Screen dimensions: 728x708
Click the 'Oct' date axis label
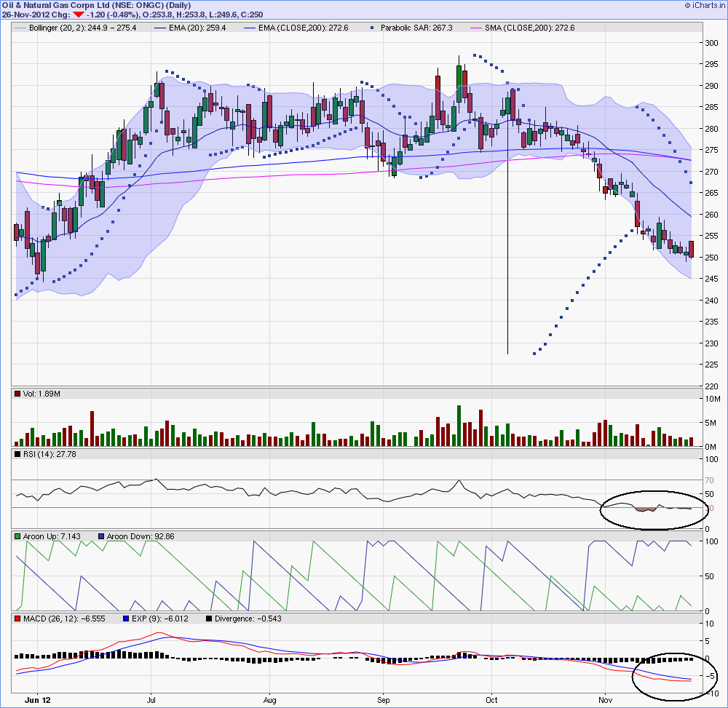(x=491, y=700)
